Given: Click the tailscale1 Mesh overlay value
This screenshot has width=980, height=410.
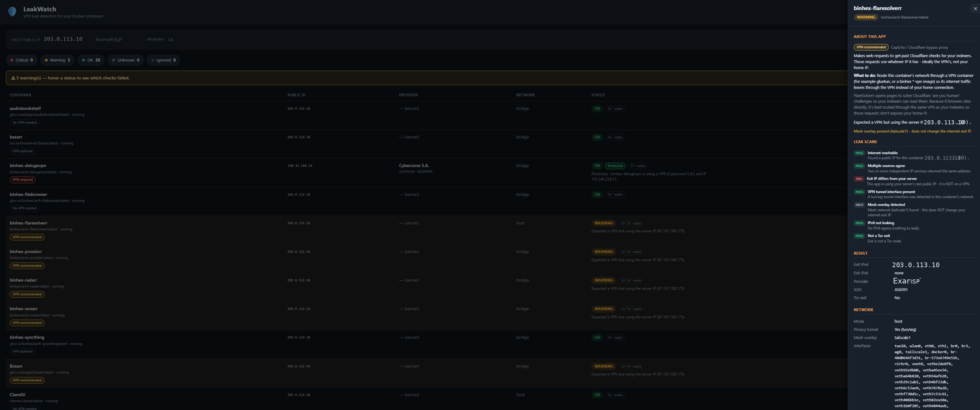Looking at the screenshot, I should tap(902, 338).
